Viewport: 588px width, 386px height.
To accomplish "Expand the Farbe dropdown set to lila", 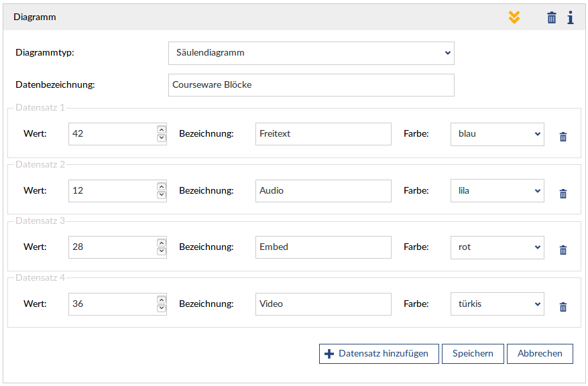I will coord(497,191).
